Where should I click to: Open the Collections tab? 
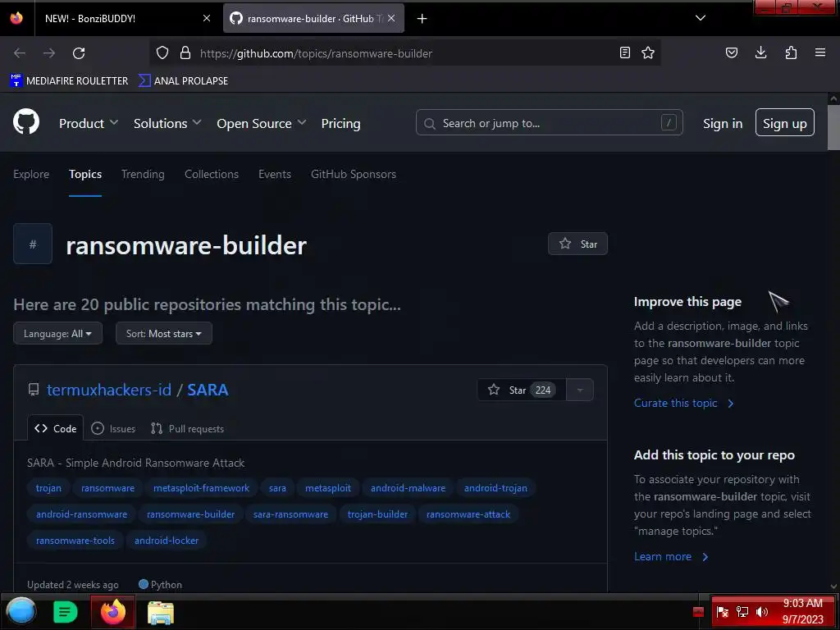tap(212, 174)
